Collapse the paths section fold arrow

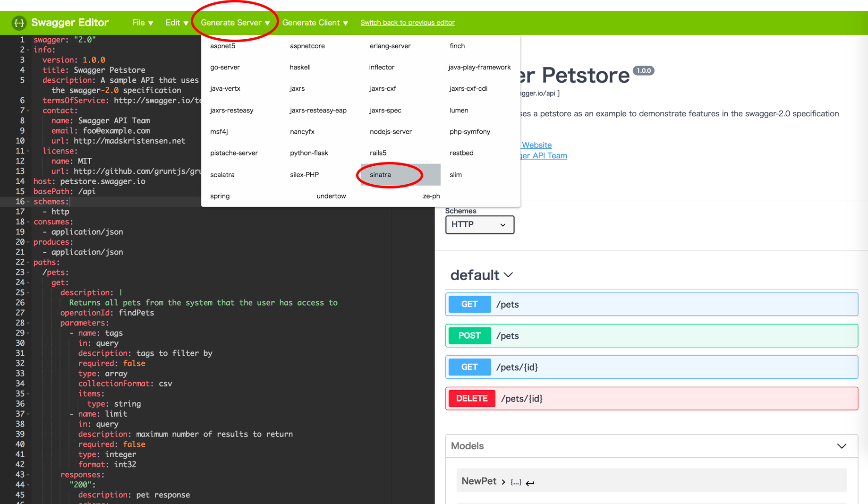pyautogui.click(x=28, y=262)
